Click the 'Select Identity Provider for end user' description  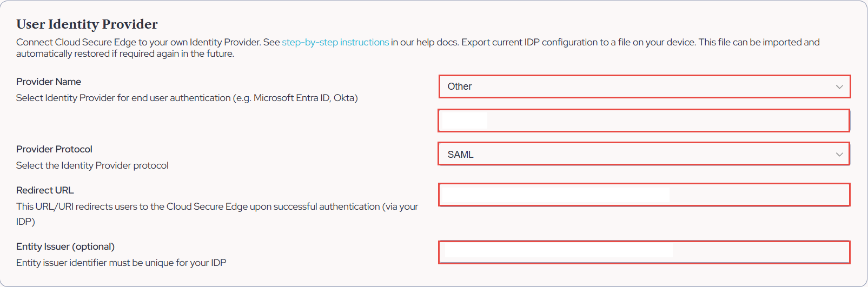point(187,98)
